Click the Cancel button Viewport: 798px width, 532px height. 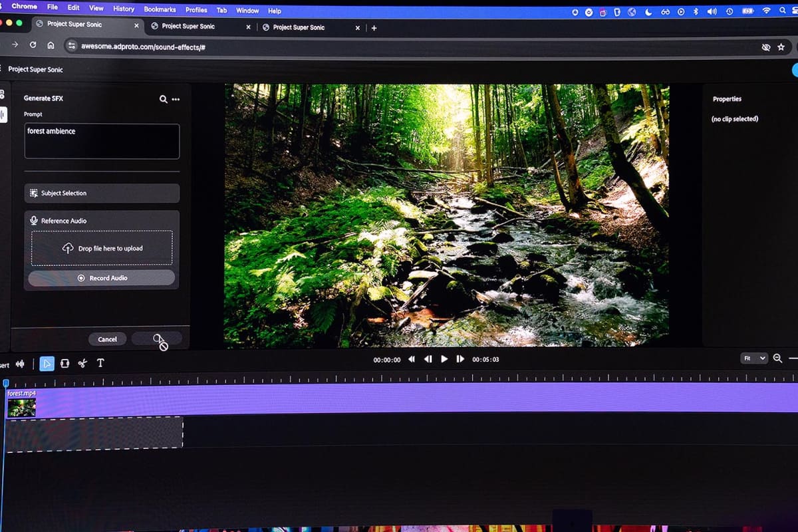click(x=108, y=339)
